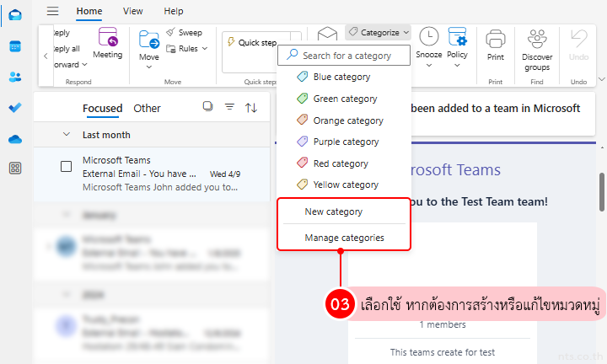Screen dimensions: 607x364
Task: Choose Manage categories option
Action: tap(344, 238)
